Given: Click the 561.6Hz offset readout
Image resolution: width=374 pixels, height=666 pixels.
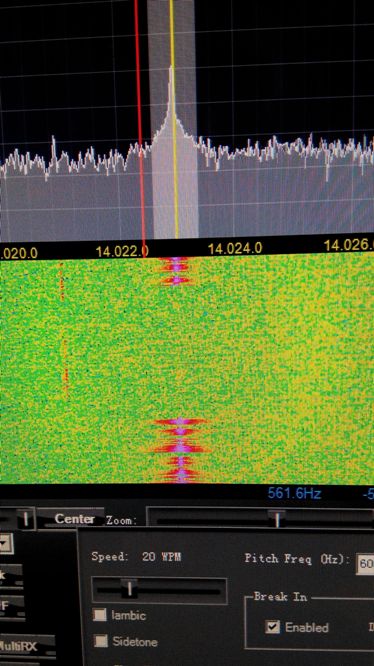Looking at the screenshot, I should (x=294, y=494).
